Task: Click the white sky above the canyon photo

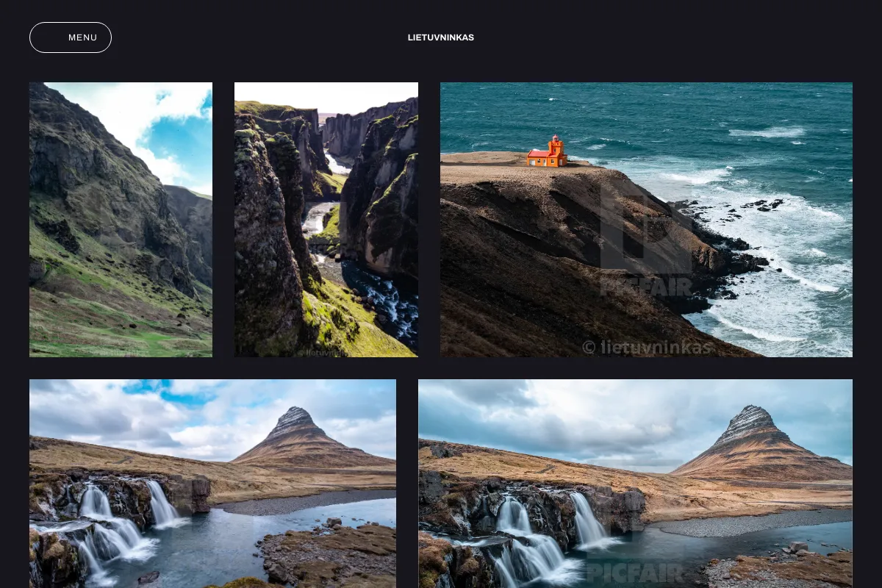Action: 326,96
